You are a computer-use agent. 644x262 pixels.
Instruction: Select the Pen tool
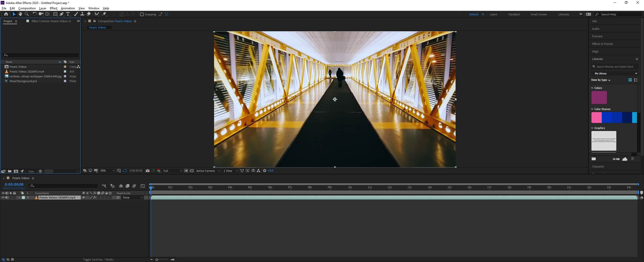(x=62, y=14)
